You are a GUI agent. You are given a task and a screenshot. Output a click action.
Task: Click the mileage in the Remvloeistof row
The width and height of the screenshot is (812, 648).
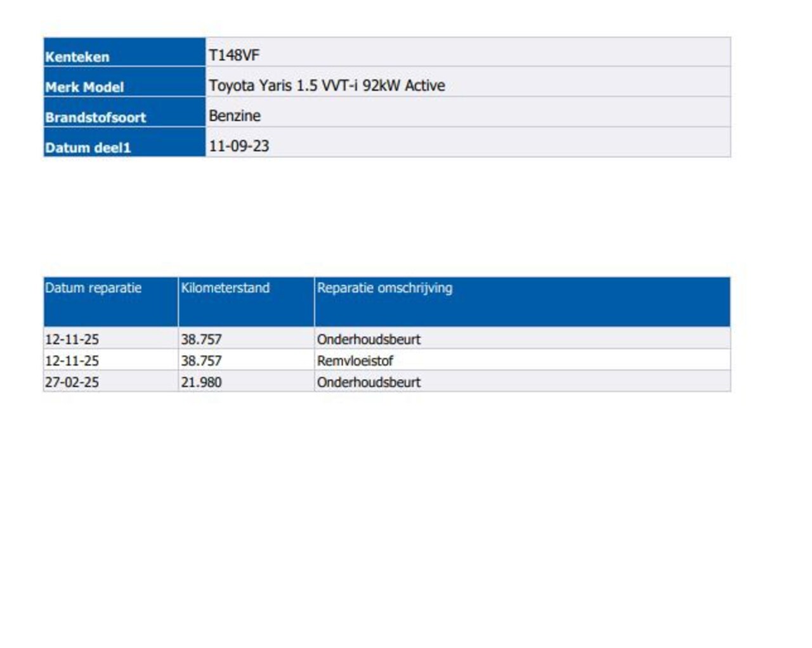(201, 361)
